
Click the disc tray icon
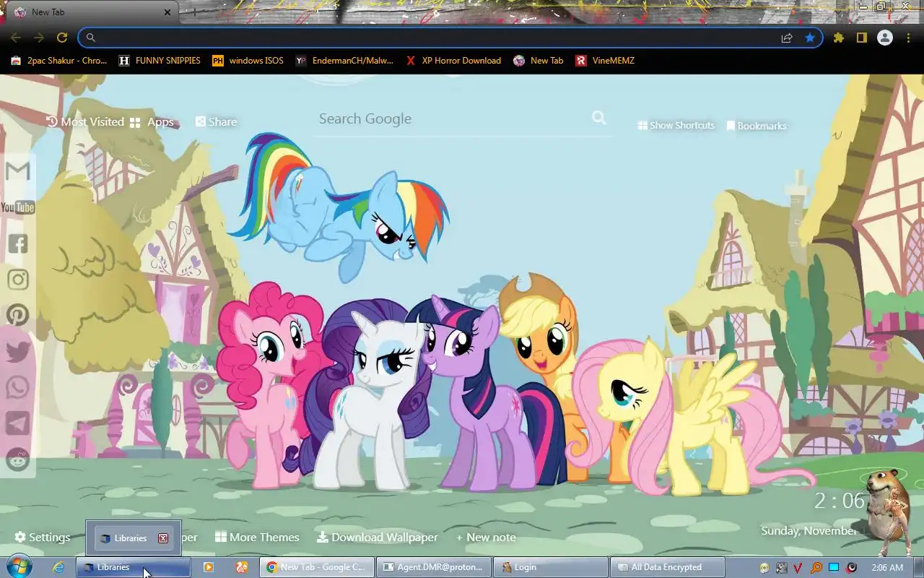coord(764,568)
